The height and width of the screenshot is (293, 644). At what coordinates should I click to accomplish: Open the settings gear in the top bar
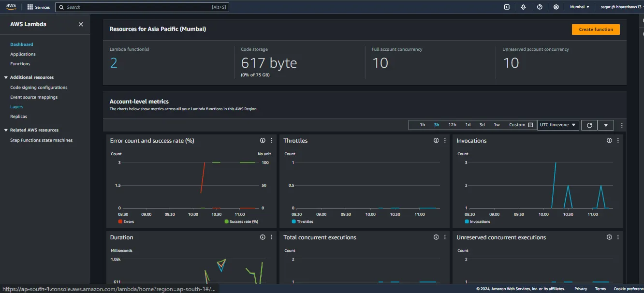(556, 7)
